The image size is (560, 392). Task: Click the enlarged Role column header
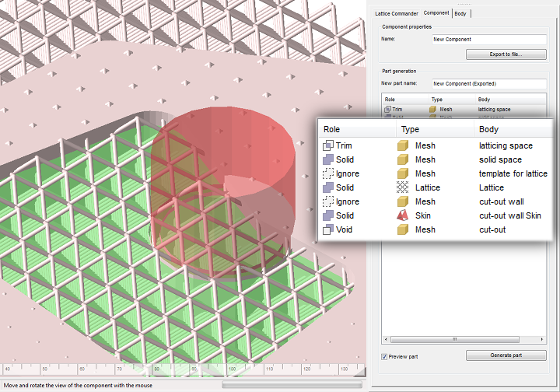coord(357,129)
